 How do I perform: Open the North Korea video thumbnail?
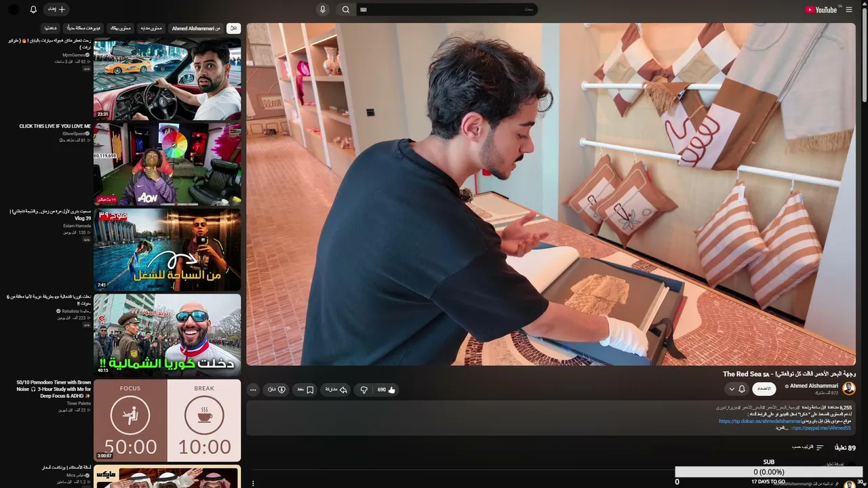[167, 335]
